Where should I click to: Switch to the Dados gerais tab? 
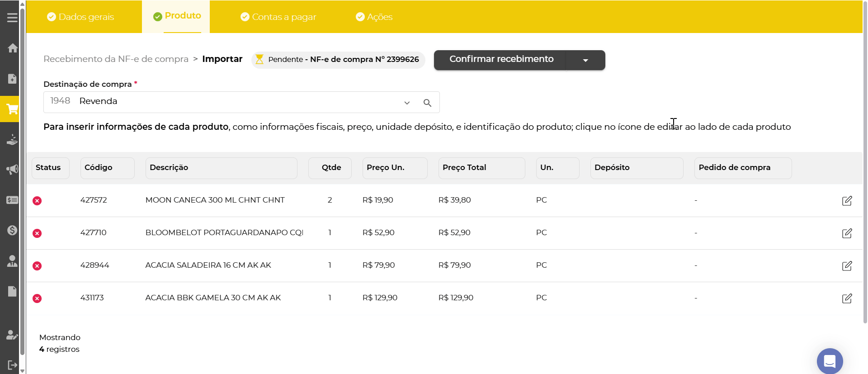[81, 17]
